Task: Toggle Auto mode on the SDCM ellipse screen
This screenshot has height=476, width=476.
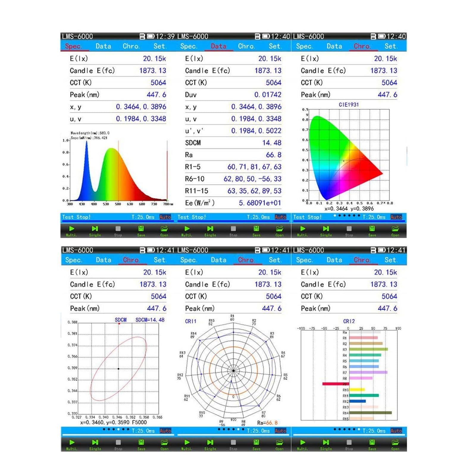Action: point(165,430)
